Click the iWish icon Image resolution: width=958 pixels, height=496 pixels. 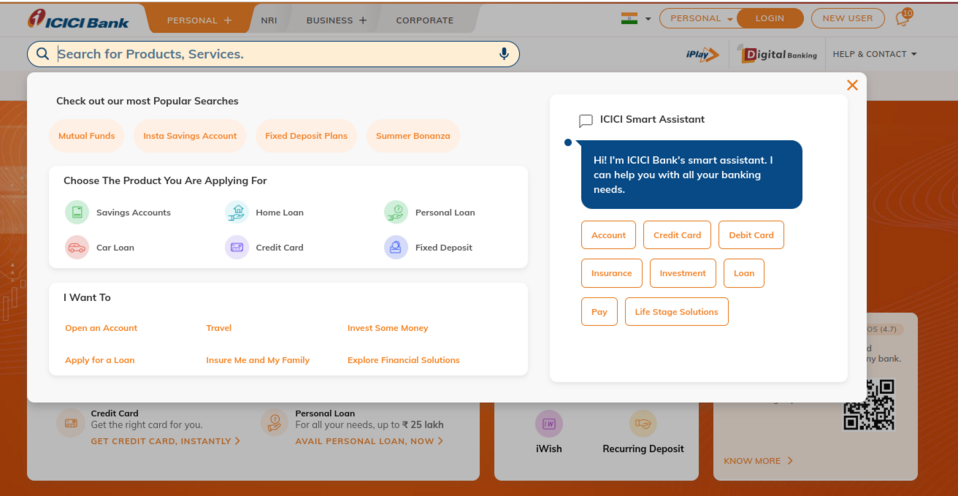549,423
